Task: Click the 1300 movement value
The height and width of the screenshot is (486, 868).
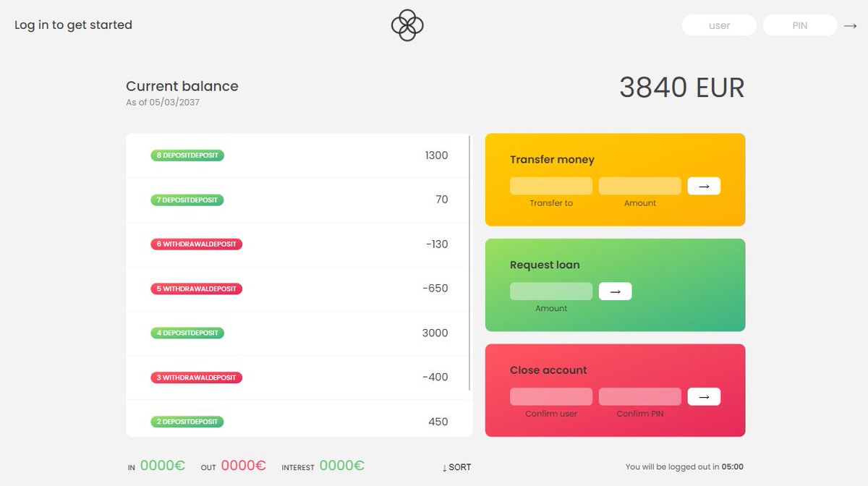Action: [x=437, y=155]
